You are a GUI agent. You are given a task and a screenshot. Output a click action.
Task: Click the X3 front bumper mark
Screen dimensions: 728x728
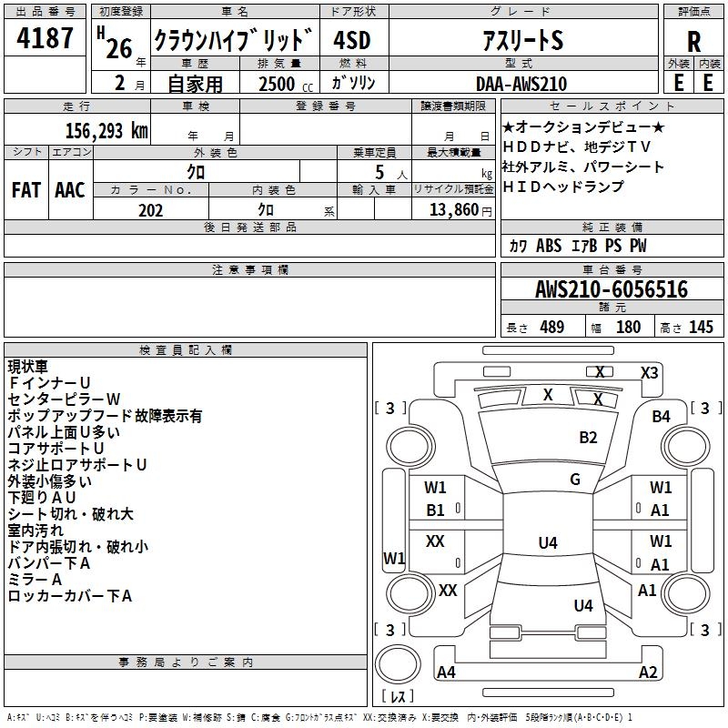click(x=650, y=373)
